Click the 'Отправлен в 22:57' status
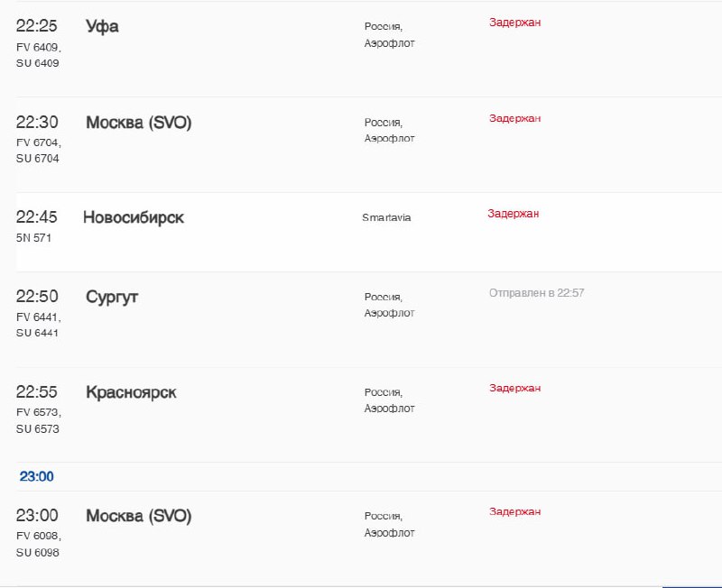 pyautogui.click(x=536, y=293)
